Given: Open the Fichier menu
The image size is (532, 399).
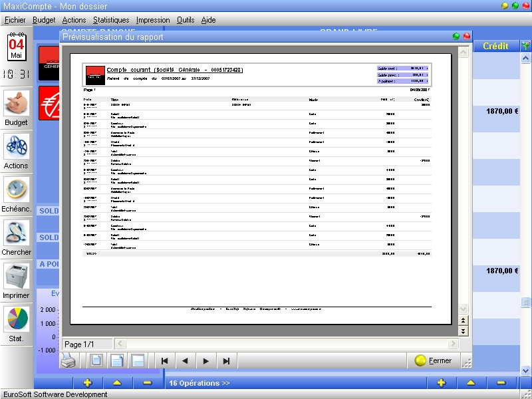Looking at the screenshot, I should 15,20.
